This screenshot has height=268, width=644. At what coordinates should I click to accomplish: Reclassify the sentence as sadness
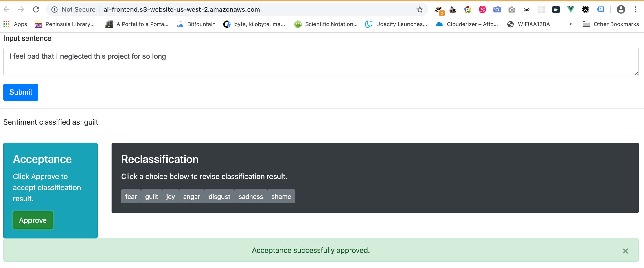coord(250,197)
